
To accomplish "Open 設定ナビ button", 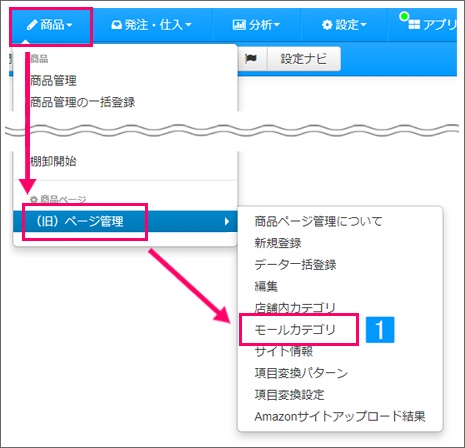I will click(303, 59).
